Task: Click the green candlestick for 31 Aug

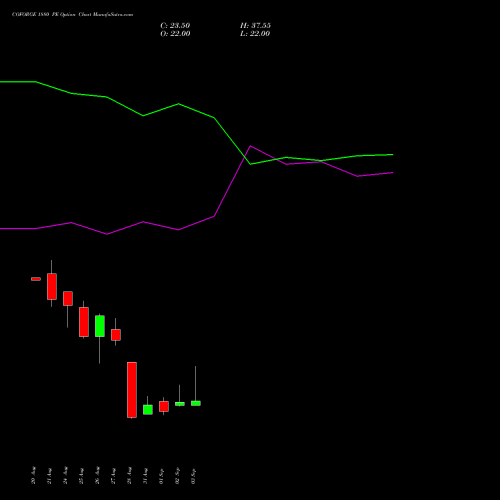Action: pyautogui.click(x=148, y=410)
